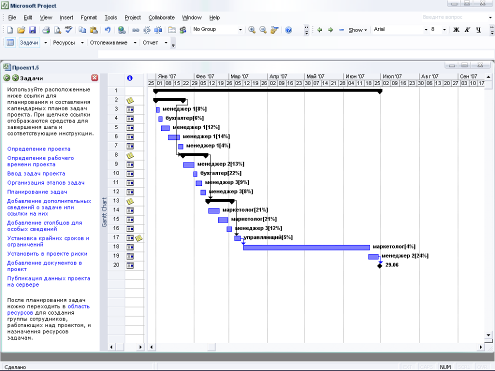Screen dimensions: 495x371
Task: Open the Project menu
Action: [x=133, y=18]
